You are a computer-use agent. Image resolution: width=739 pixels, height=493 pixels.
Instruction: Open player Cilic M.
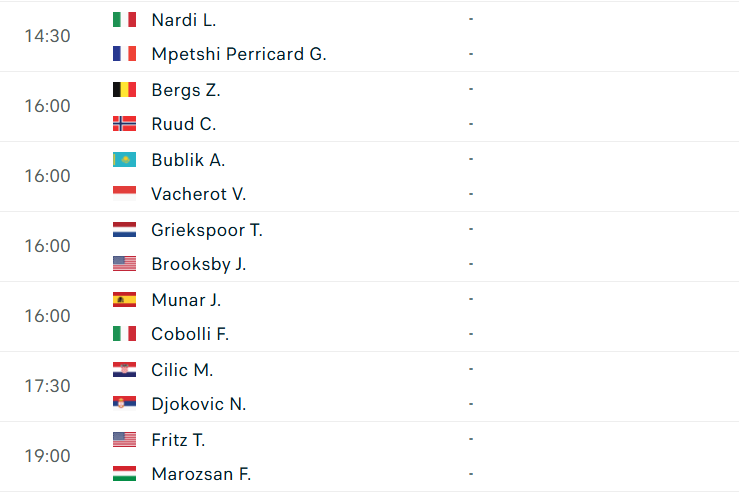tap(182, 369)
